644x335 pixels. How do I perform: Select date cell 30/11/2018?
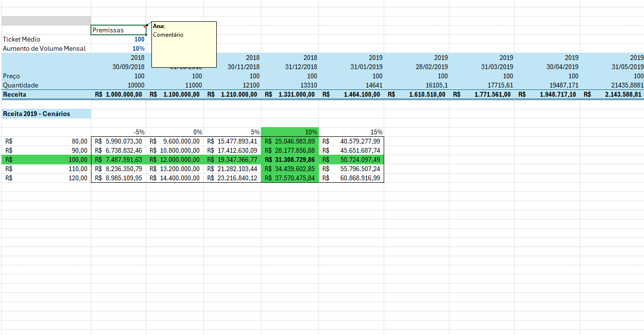[232, 67]
